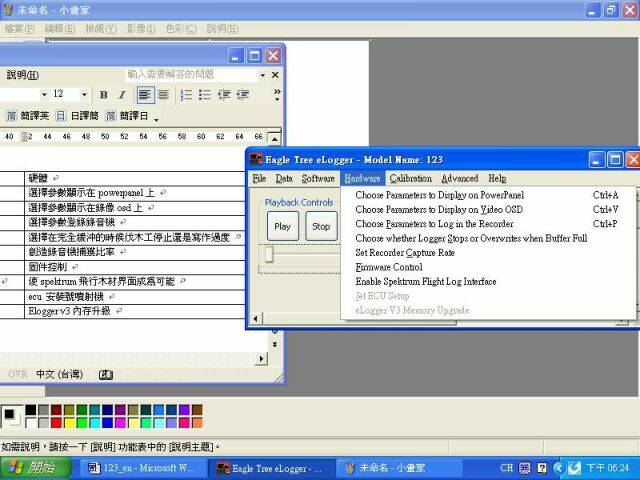Click the 固件控制 table cell in Word

coord(135,267)
